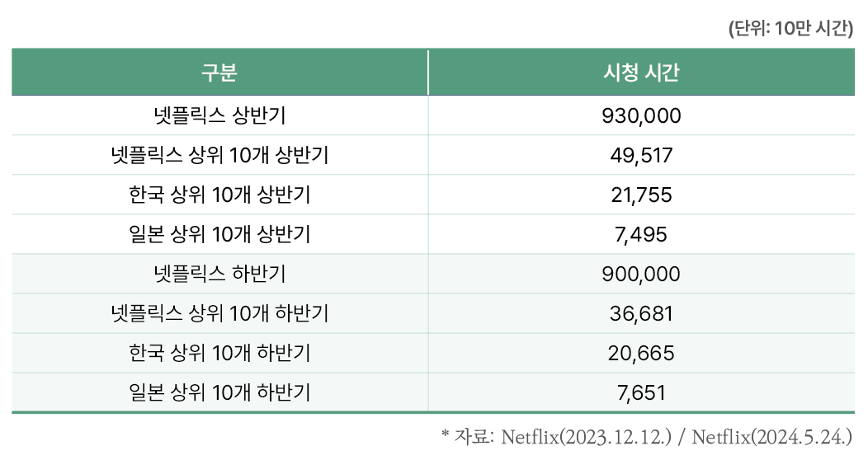Click the 36,681 value cell
Screen dimensions: 868x460
coord(641,313)
